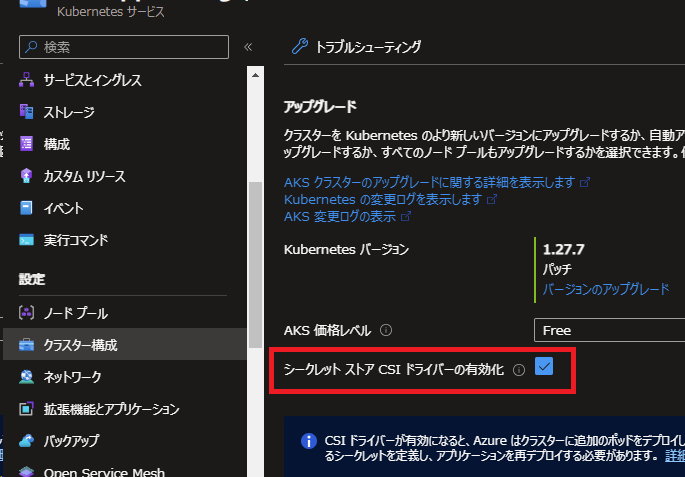Screen dimensions: 685x477
Task: Click the バックアップ cloud icon
Action: (27, 441)
